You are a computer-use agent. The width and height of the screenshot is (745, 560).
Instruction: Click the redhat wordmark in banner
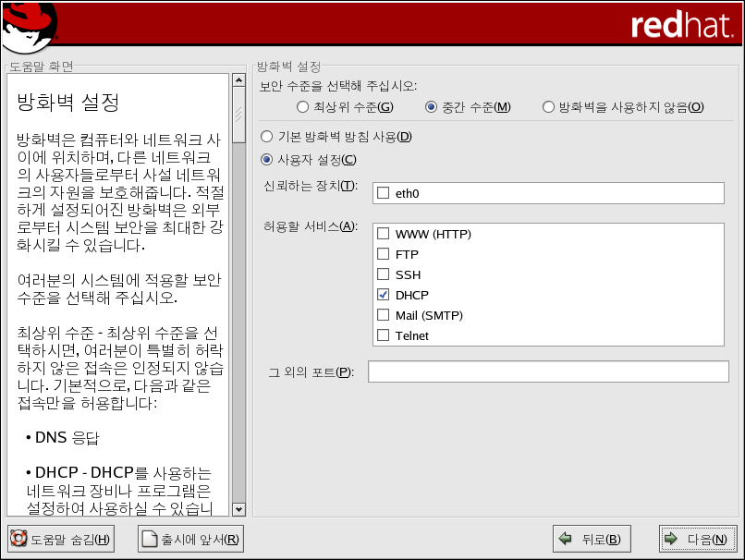pyautogui.click(x=682, y=26)
